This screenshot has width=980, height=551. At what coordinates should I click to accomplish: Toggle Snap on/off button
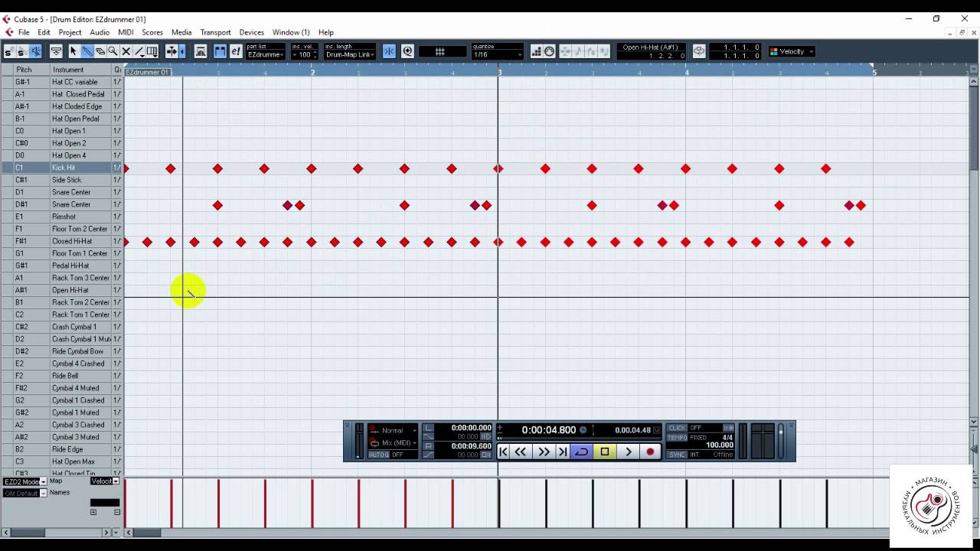(389, 51)
